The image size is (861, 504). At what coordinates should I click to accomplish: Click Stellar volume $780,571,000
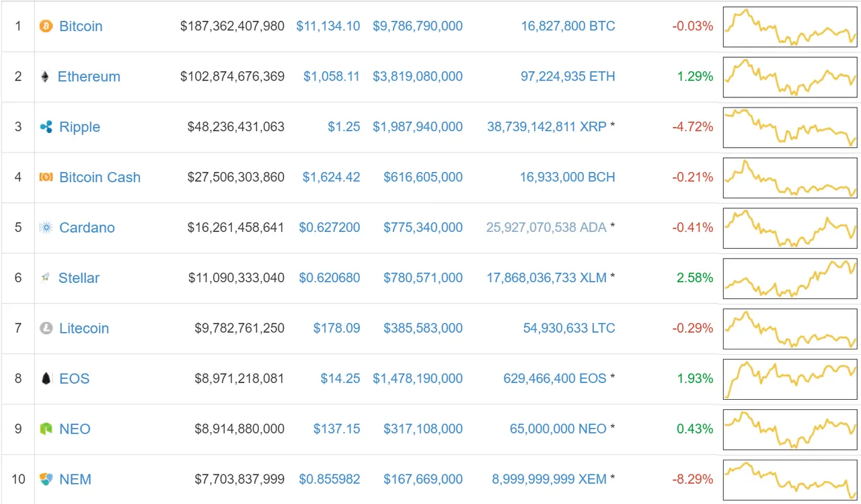pyautogui.click(x=423, y=278)
